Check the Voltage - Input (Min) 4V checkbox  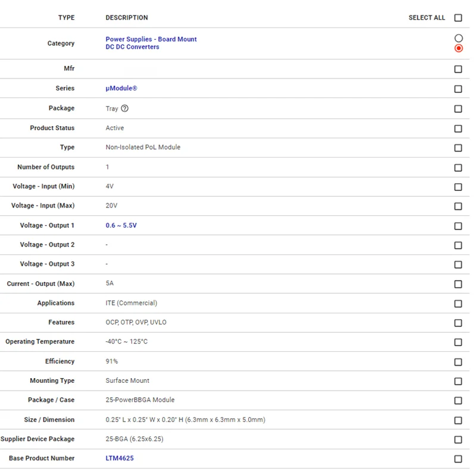click(458, 187)
